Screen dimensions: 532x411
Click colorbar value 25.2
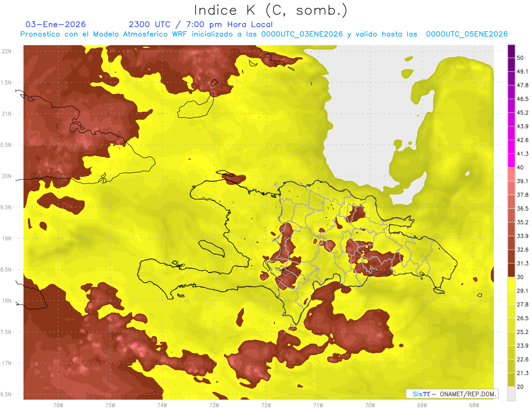click(522, 332)
